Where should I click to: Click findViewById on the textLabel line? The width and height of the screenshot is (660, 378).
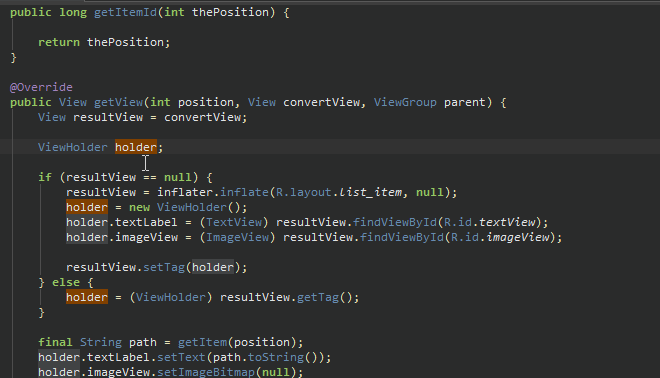[x=395, y=222]
